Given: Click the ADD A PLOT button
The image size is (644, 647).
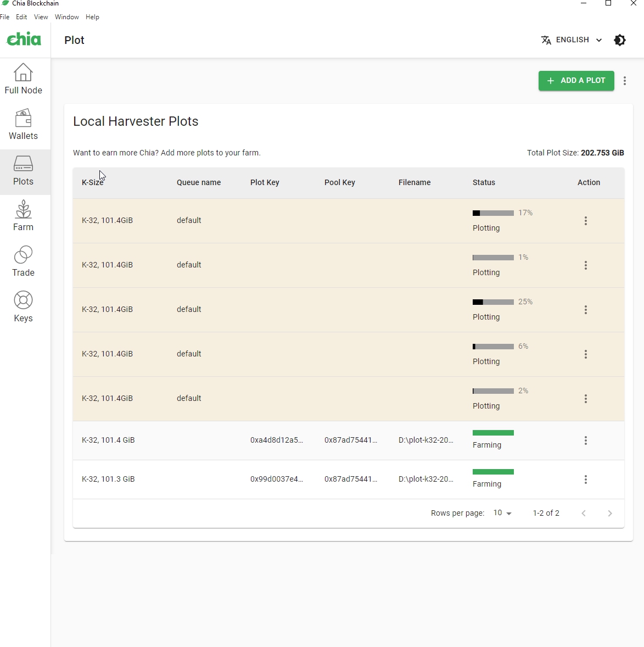Looking at the screenshot, I should point(576,80).
